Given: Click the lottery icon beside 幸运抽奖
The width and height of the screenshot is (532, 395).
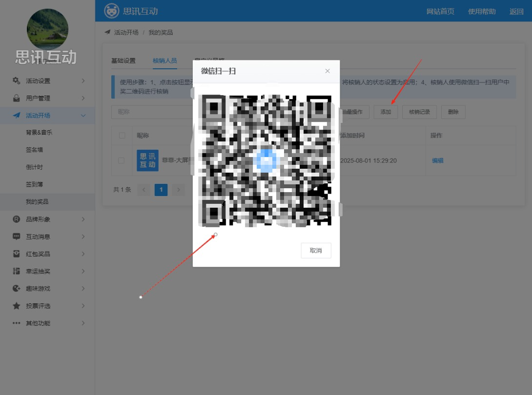Looking at the screenshot, I should pos(16,271).
